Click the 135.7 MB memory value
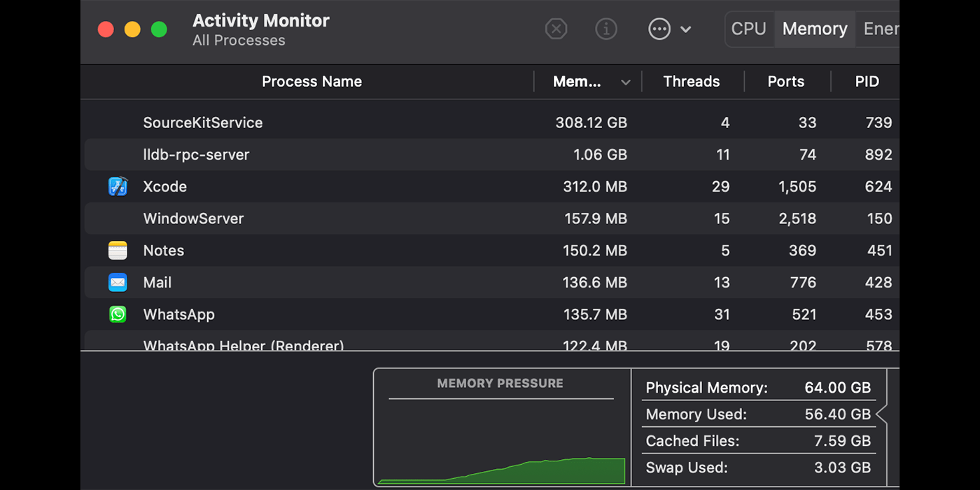Viewport: 980px width, 490px height. (595, 315)
